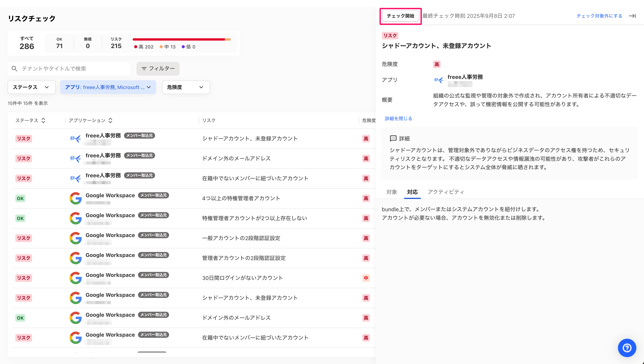Click Google icon in 一般アカウントの2段階認証設定 row
644x364 pixels.
(x=76, y=238)
